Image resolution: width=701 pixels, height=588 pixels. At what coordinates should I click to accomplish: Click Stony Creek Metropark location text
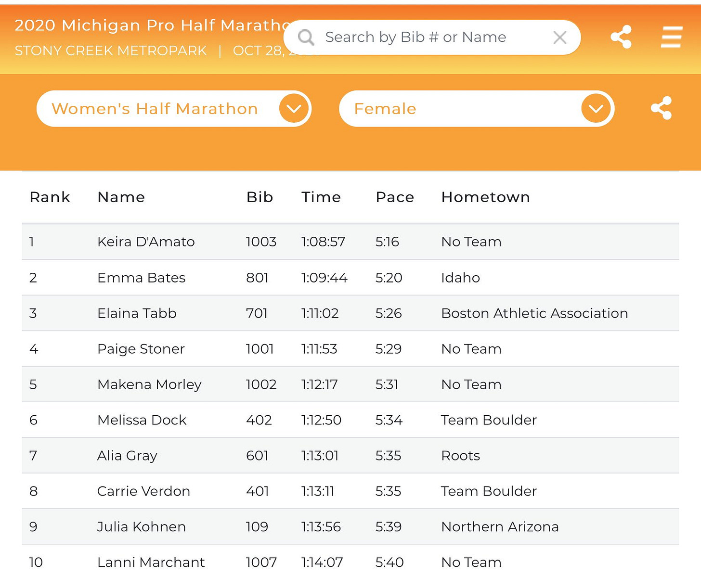111,51
